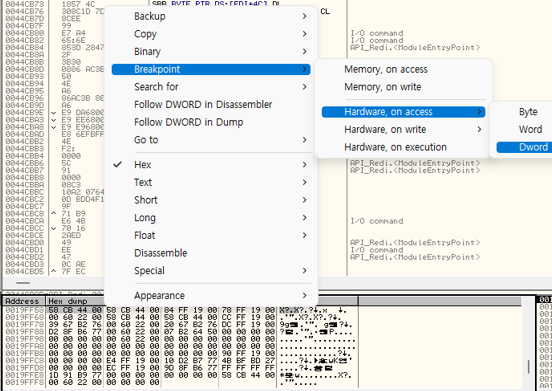Select disassembly line at address 0044CB84

click(x=25, y=48)
